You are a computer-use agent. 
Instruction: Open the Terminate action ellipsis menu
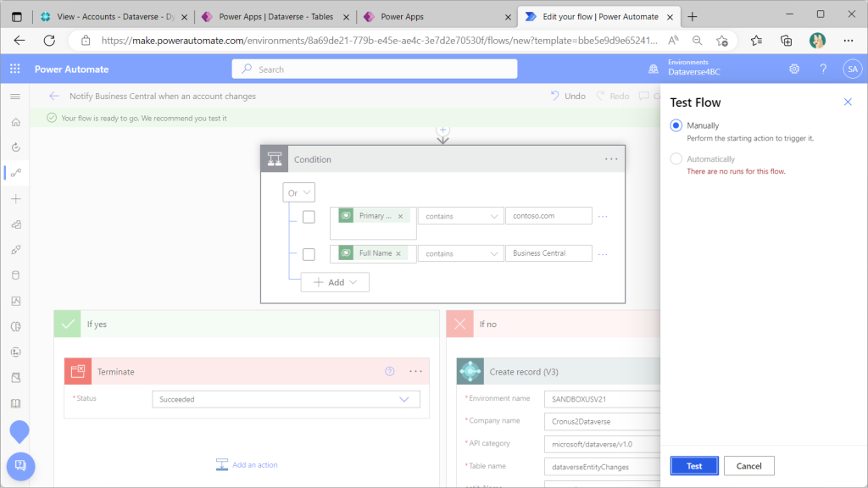coord(415,371)
